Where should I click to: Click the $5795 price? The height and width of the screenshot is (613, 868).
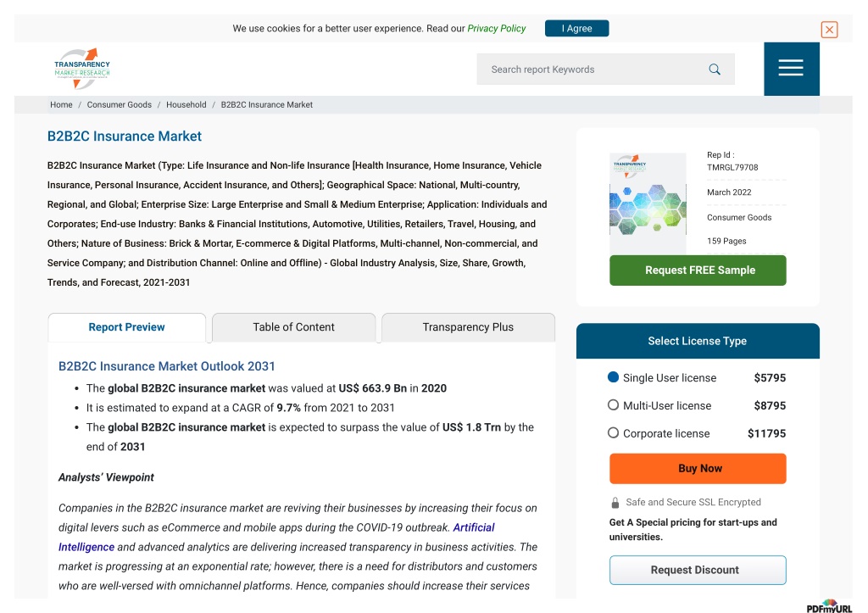tap(770, 377)
